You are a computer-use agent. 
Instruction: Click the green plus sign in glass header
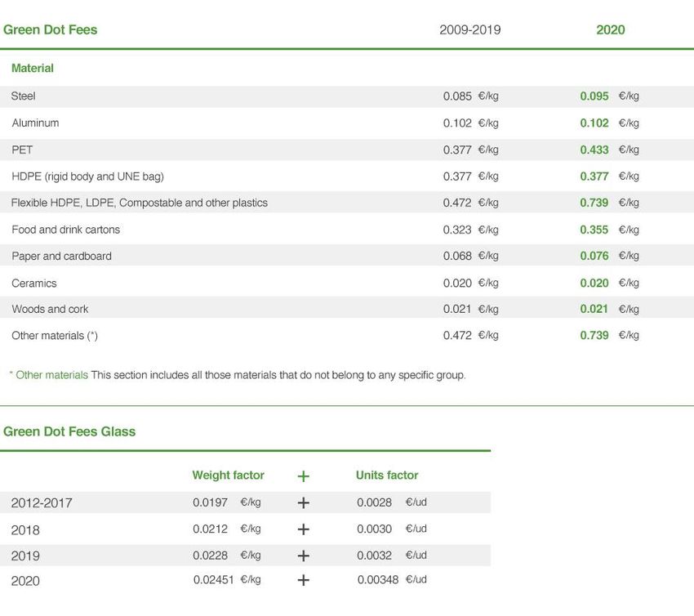pyautogui.click(x=303, y=476)
